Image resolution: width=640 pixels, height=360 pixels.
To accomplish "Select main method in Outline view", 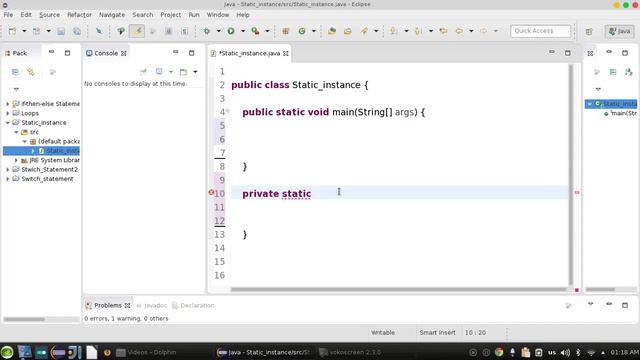I will (x=623, y=113).
